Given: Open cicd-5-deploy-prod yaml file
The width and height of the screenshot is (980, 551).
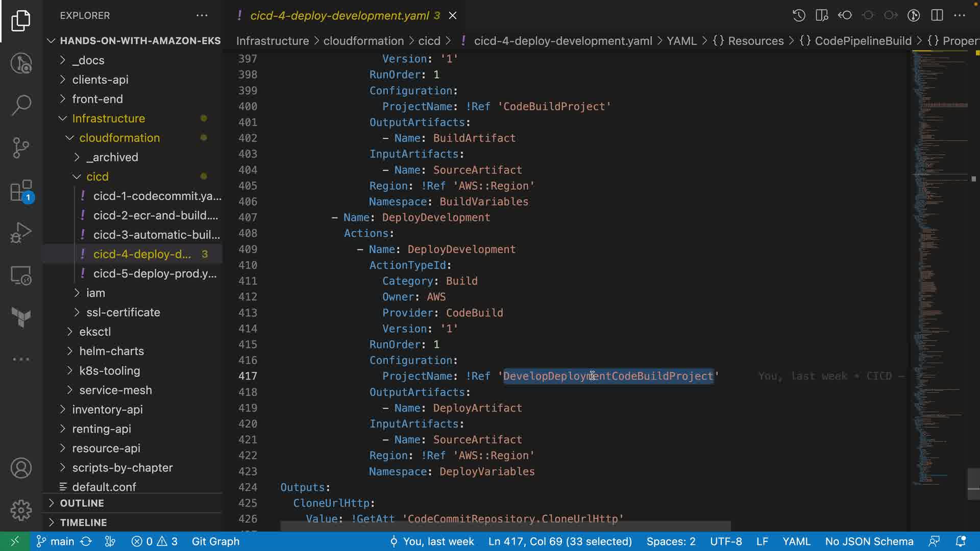Looking at the screenshot, I should point(154,273).
